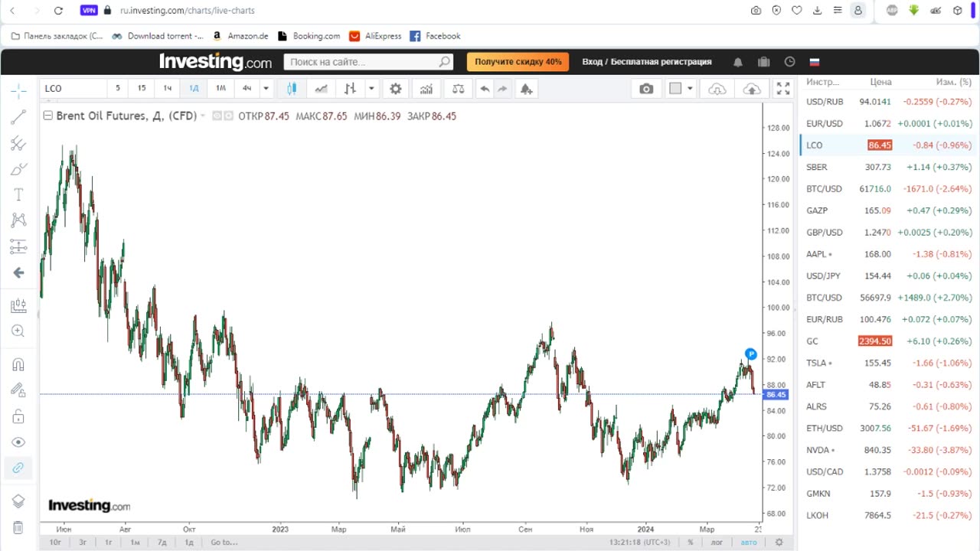Select the zoom in magnifier tool
980x551 pixels.
18,331
